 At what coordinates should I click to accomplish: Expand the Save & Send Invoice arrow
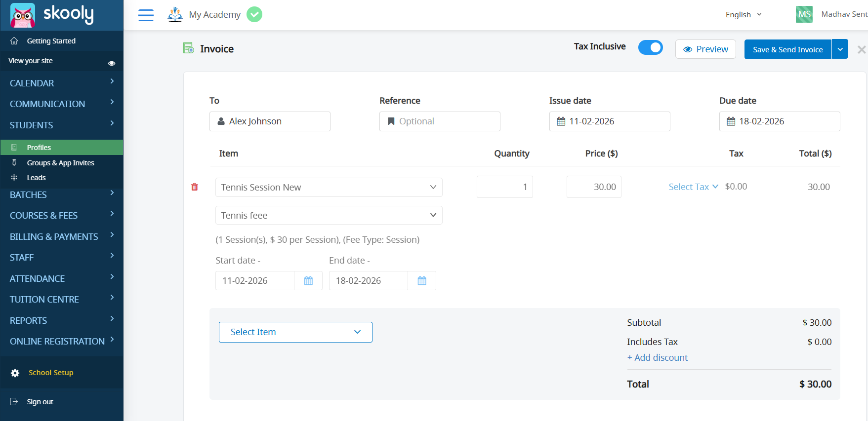(x=840, y=49)
